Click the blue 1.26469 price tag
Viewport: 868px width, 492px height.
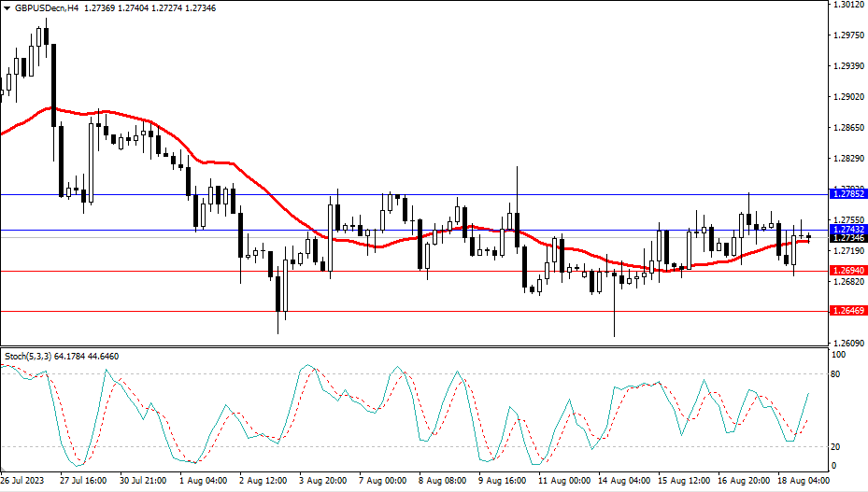[848, 311]
